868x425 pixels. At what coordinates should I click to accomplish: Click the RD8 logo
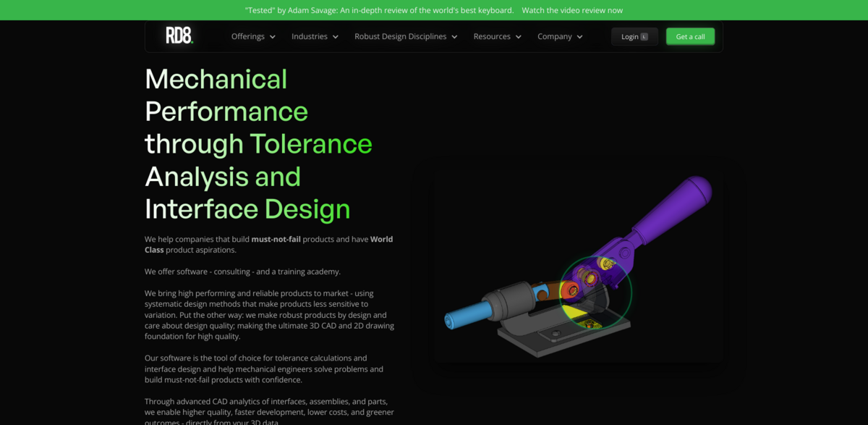pos(178,36)
